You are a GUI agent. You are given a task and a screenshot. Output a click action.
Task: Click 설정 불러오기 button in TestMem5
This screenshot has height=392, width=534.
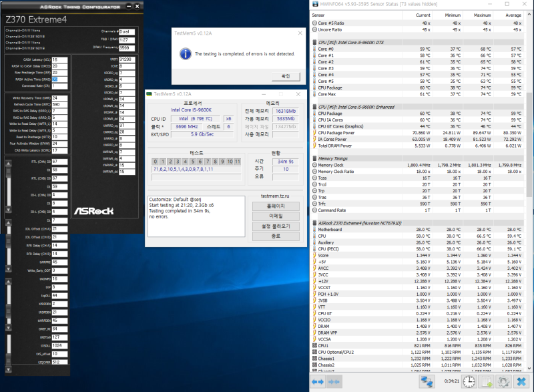276,226
